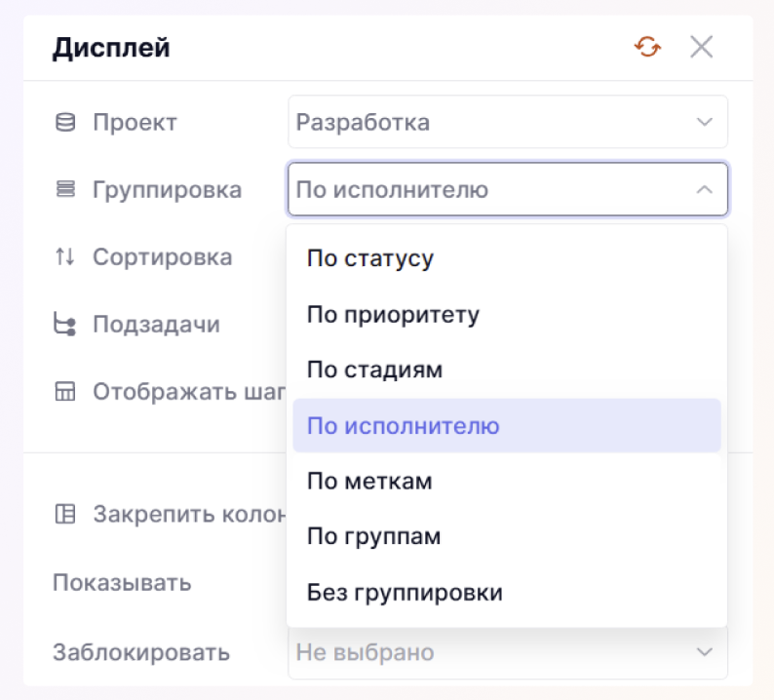The height and width of the screenshot is (700, 774).
Task: Open the Проект dropdown showing Разработка
Action: 507,123
